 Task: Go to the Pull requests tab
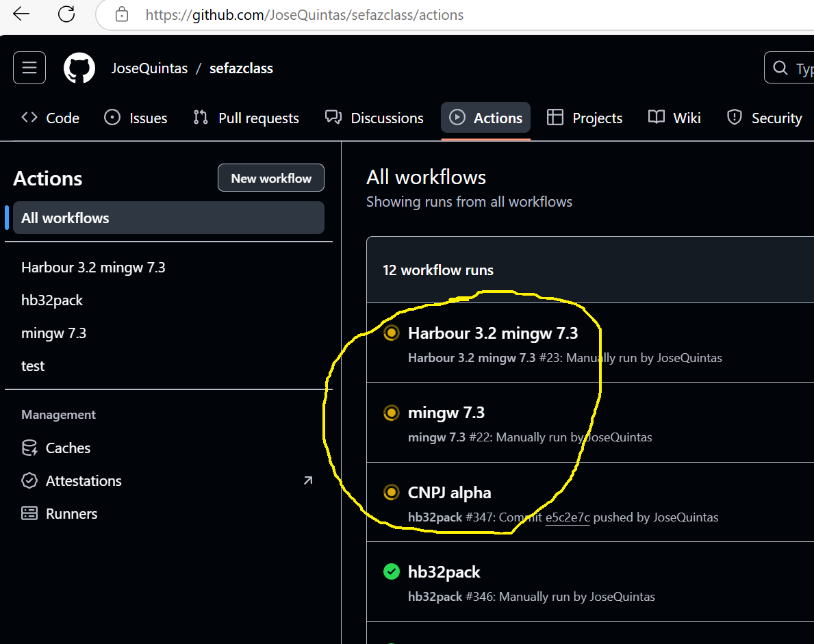246,118
